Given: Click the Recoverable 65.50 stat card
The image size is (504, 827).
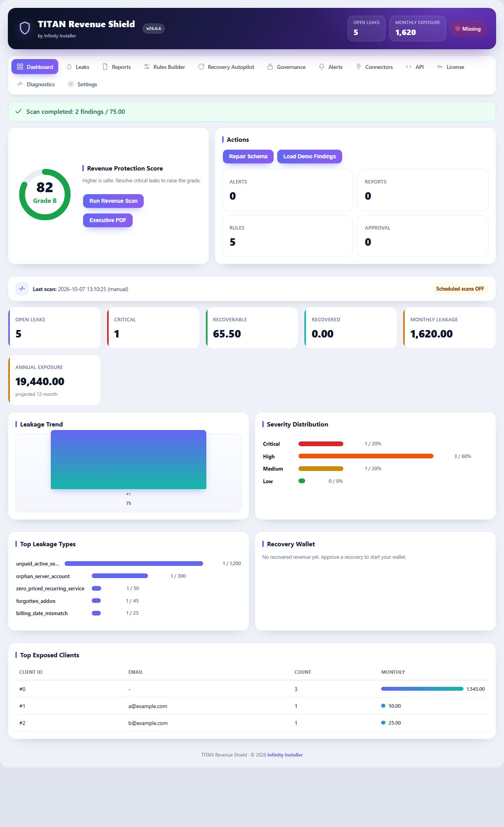Looking at the screenshot, I should [x=252, y=328].
